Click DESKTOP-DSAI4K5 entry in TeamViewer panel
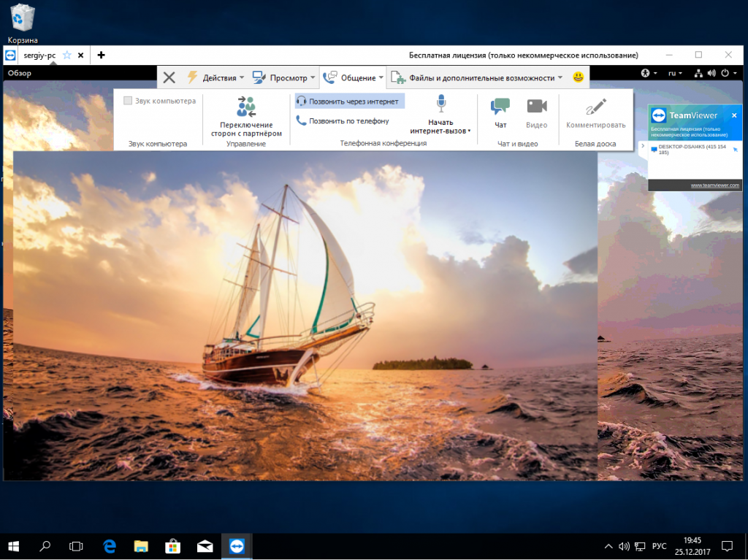748x560 pixels. coord(690,149)
